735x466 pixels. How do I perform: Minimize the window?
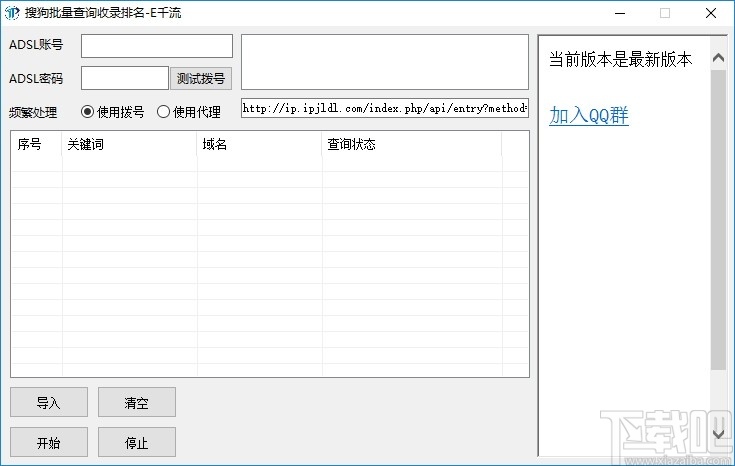pos(620,13)
